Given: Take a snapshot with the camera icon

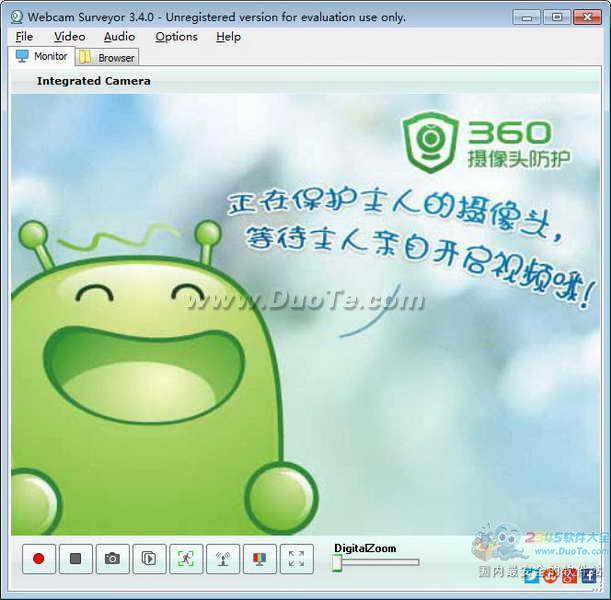Looking at the screenshot, I should [112, 559].
